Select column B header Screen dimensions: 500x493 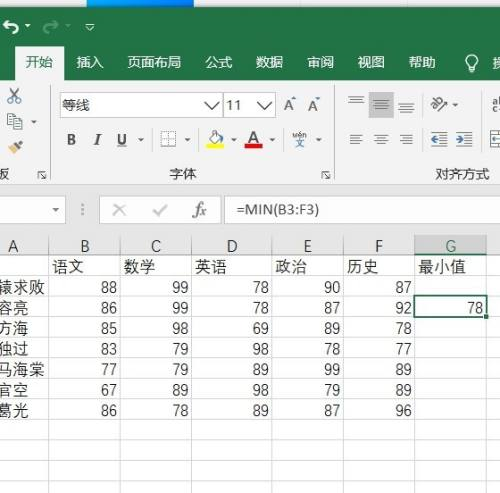point(85,246)
